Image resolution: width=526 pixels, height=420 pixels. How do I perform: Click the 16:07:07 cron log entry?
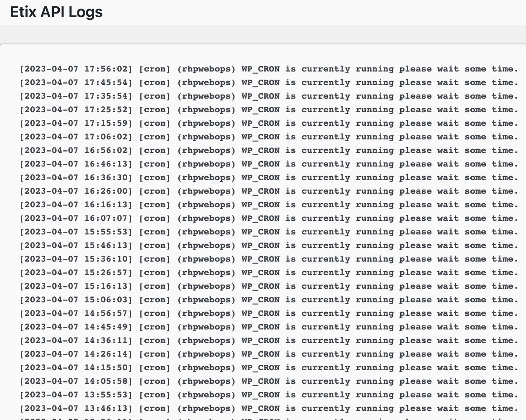268,219
